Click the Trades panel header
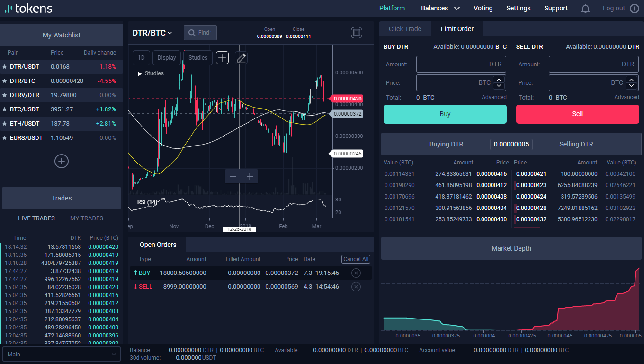This screenshot has height=364, width=644. (62, 198)
